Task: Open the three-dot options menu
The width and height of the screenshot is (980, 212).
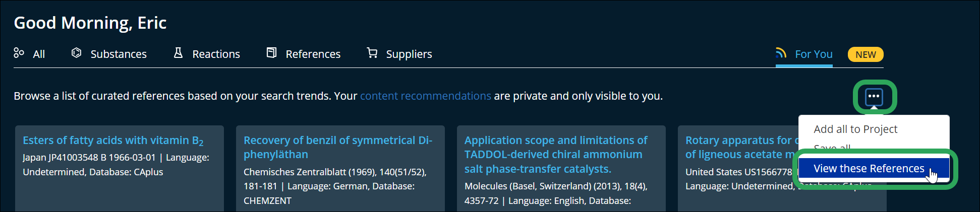Action: point(874,96)
